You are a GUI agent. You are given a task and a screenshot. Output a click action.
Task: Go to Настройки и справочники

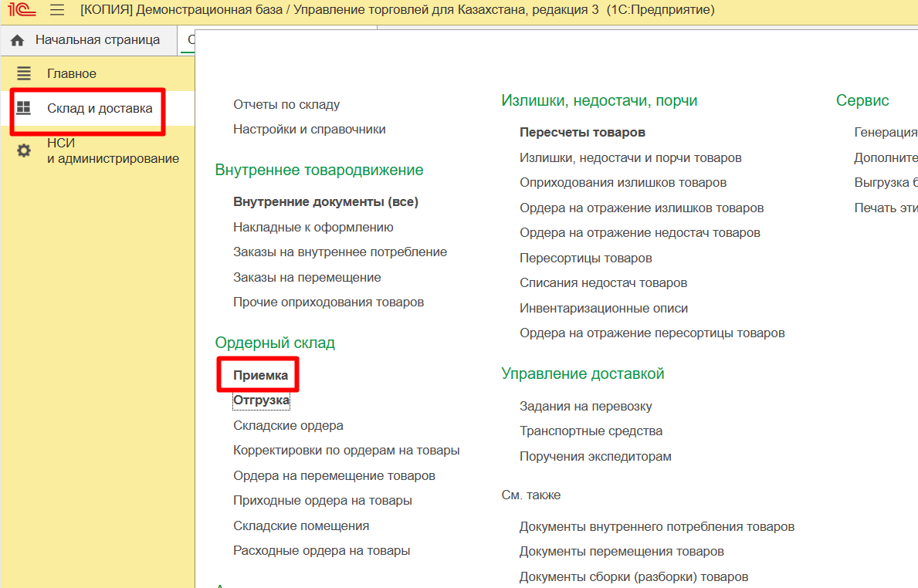[310, 130]
